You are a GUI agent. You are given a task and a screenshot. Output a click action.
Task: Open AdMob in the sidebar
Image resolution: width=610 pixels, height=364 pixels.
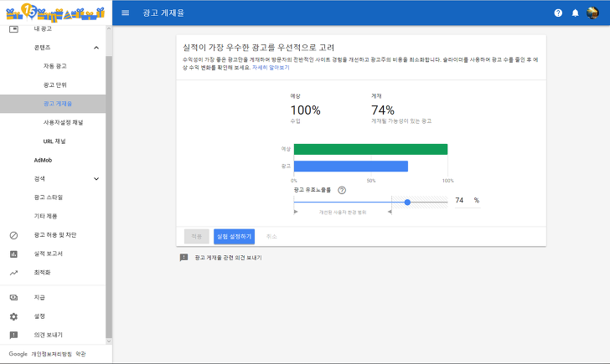[x=43, y=160]
